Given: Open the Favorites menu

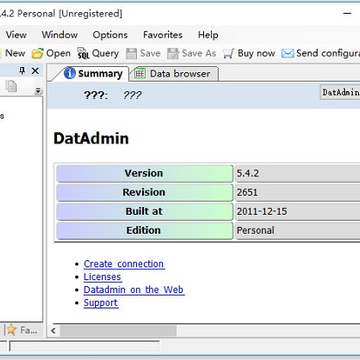Looking at the screenshot, I should [x=163, y=35].
